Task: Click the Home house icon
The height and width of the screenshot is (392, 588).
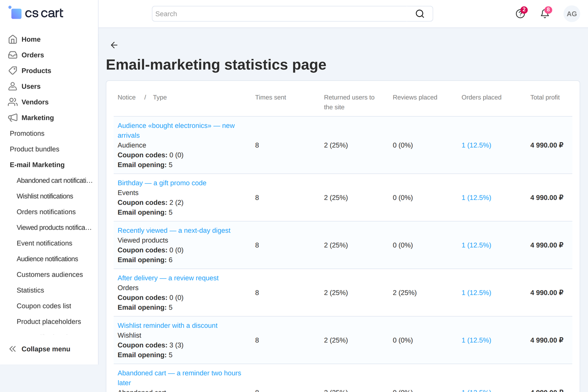Action: click(x=13, y=39)
